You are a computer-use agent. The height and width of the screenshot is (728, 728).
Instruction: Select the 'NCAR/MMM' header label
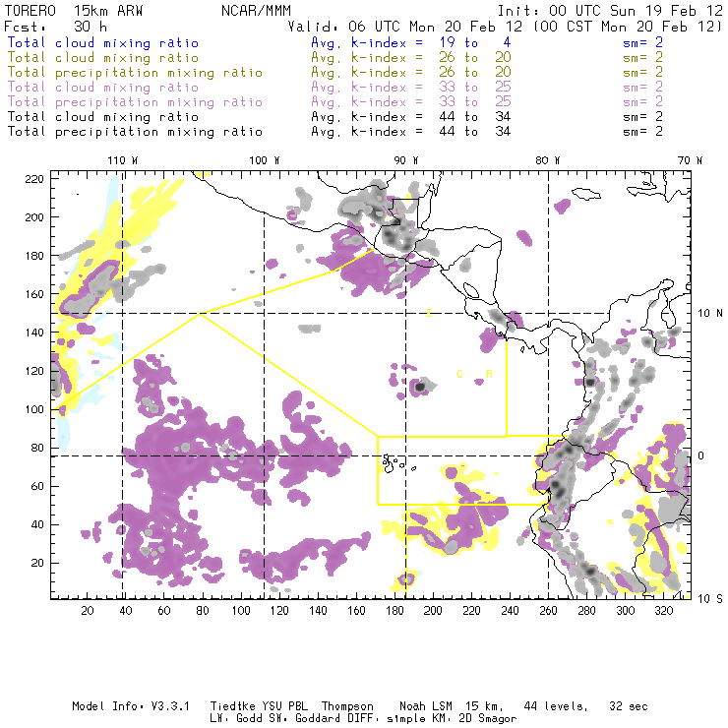click(256, 10)
